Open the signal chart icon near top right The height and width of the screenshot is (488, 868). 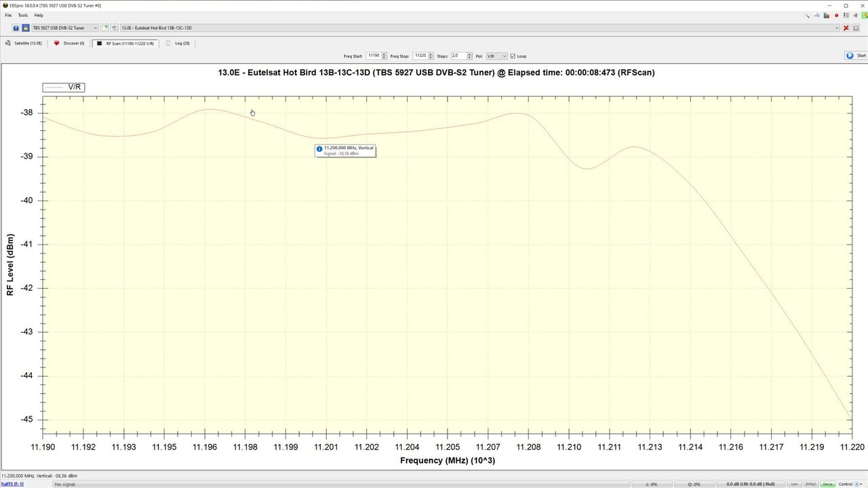click(826, 15)
